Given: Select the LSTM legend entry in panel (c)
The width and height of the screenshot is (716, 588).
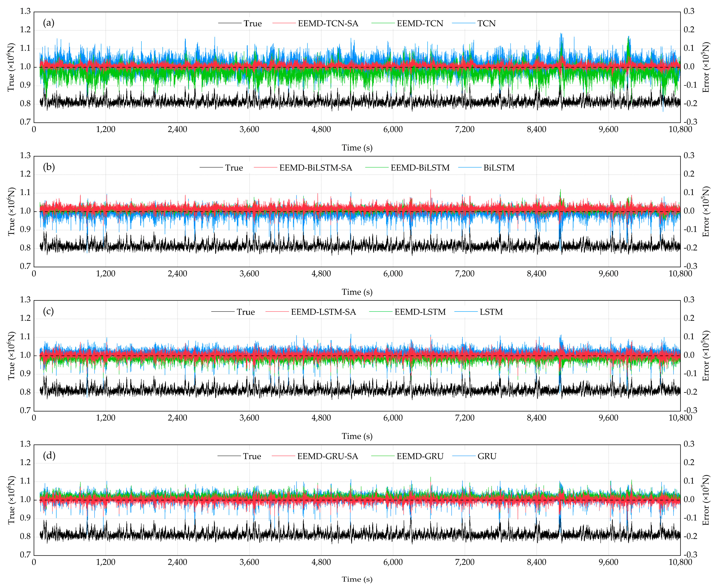Looking at the screenshot, I should (491, 312).
